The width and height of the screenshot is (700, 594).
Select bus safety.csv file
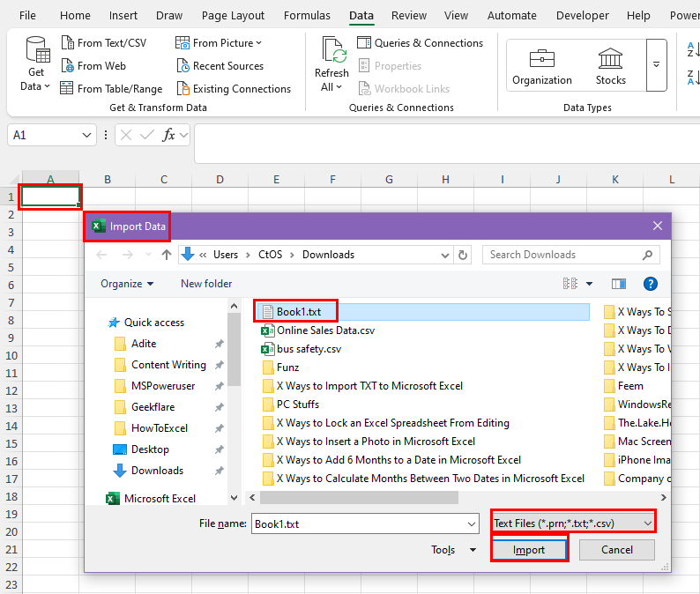pos(302,349)
